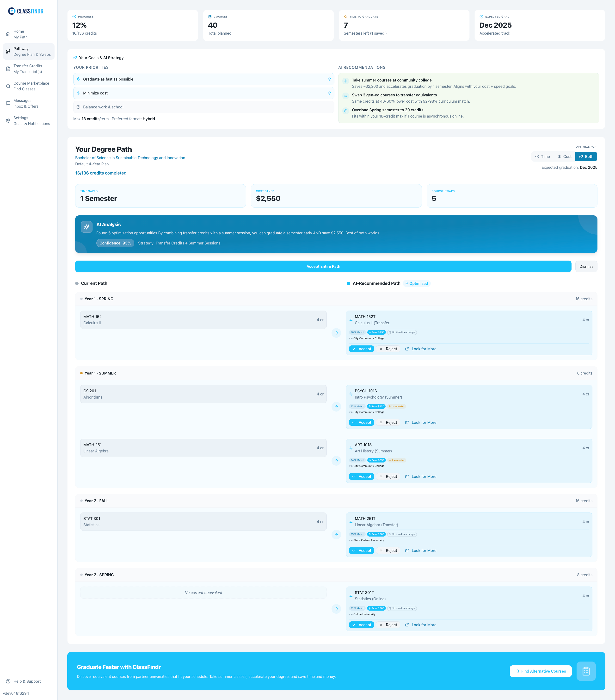This screenshot has height=700, width=615.
Task: Reject the PSYCH 101S course swap
Action: tap(388, 423)
